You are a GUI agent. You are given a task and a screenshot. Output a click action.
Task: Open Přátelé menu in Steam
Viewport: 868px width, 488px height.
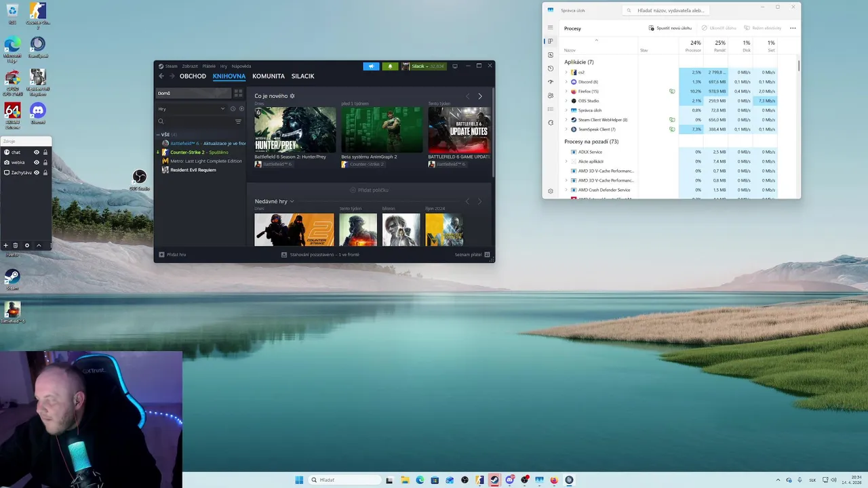(209, 66)
